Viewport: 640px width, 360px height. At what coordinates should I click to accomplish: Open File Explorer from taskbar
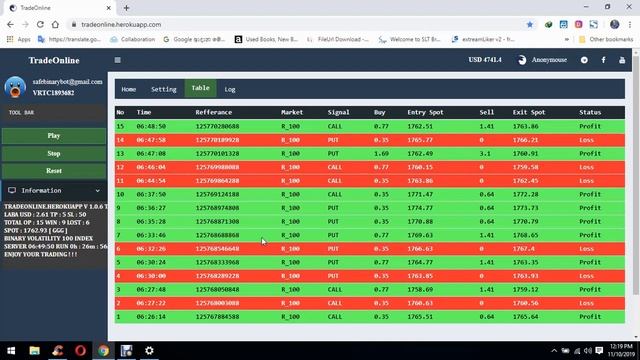tap(34, 351)
